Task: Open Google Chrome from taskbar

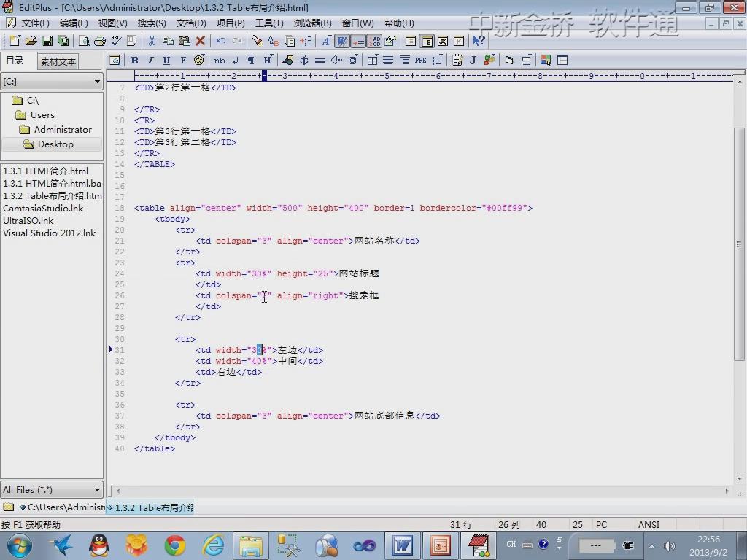Action: [175, 545]
